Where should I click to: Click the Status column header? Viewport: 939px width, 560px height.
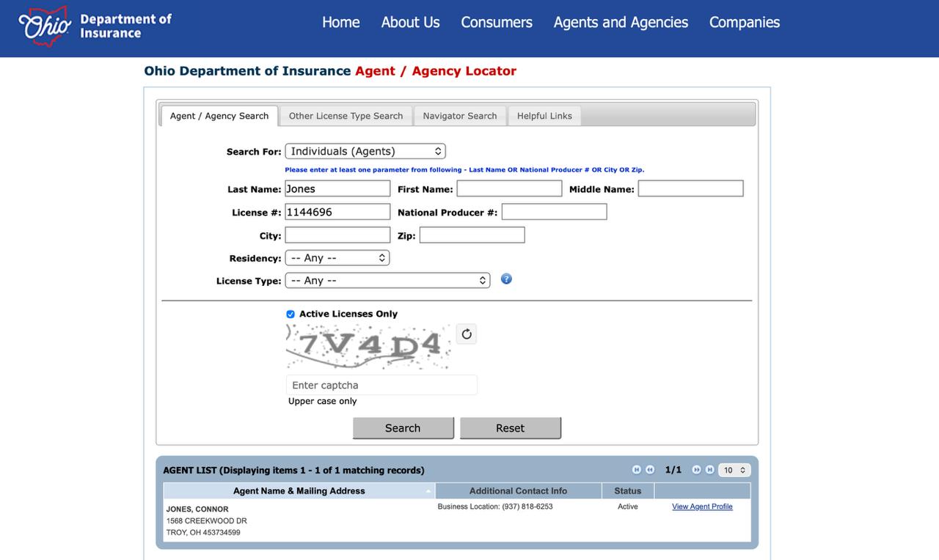coord(628,491)
